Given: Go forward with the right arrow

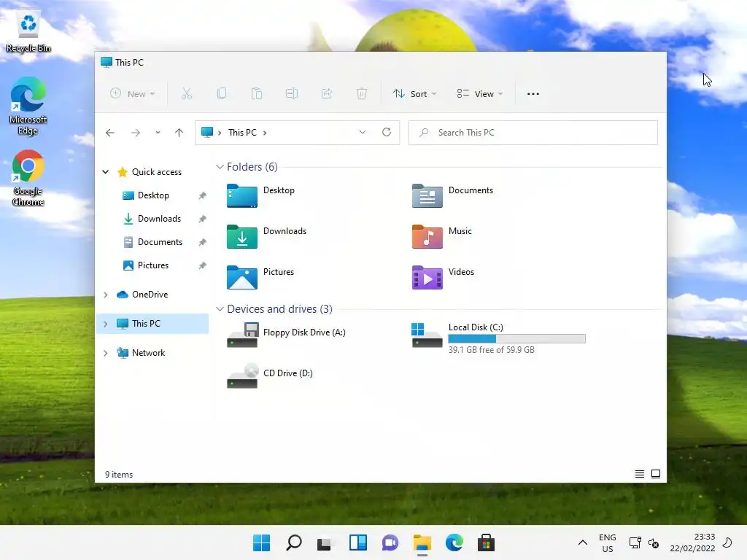Looking at the screenshot, I should 136,133.
